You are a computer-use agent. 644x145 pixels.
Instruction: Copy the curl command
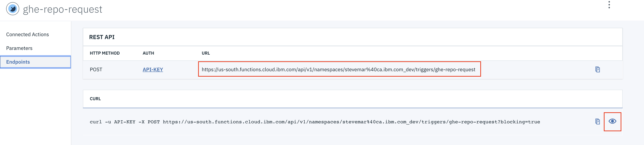598,122
